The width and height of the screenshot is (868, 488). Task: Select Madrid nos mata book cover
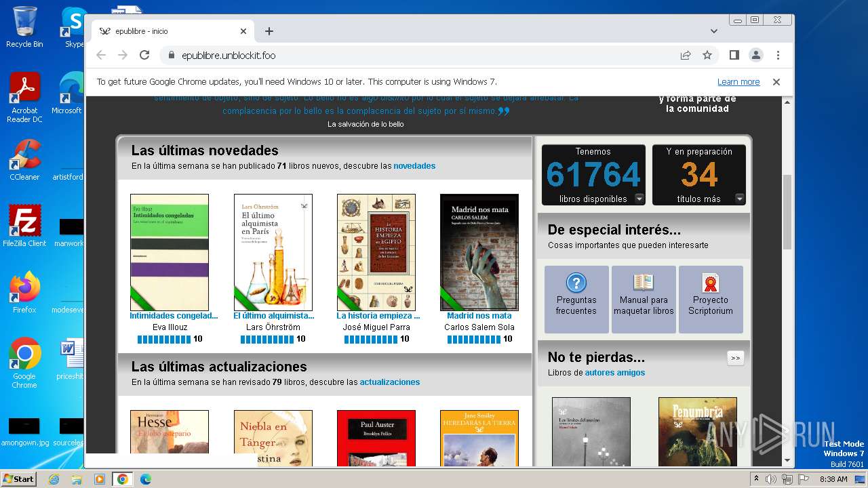[x=479, y=252]
